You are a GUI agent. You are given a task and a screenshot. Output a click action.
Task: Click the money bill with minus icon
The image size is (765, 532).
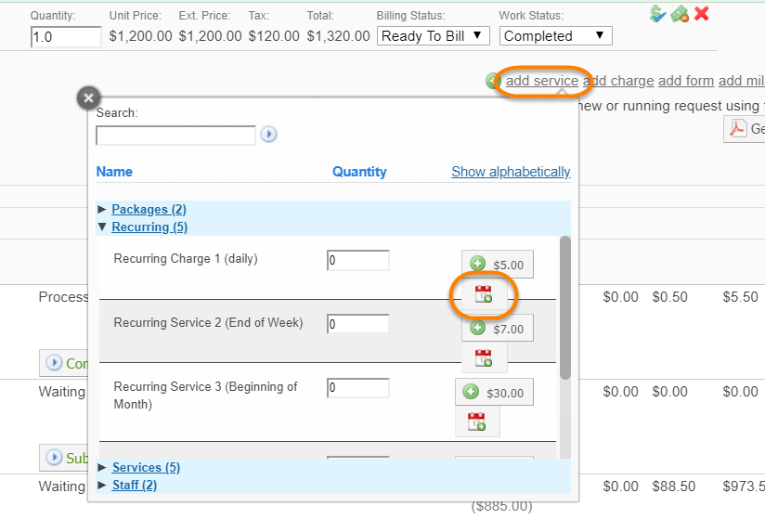[x=680, y=13]
